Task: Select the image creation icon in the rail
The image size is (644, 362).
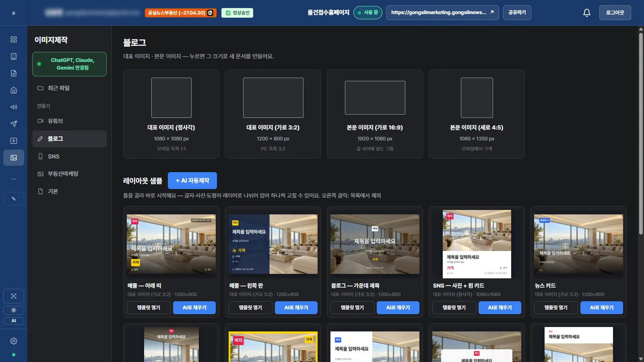Action: click(x=14, y=158)
